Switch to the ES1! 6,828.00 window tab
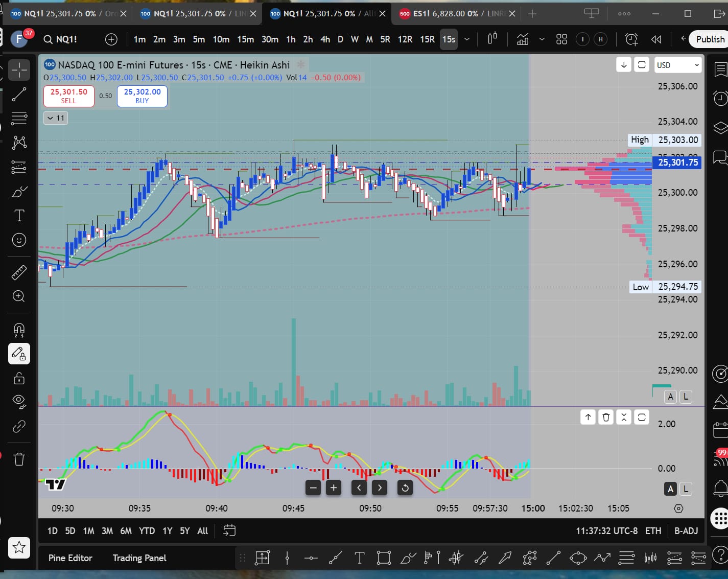 [x=457, y=14]
